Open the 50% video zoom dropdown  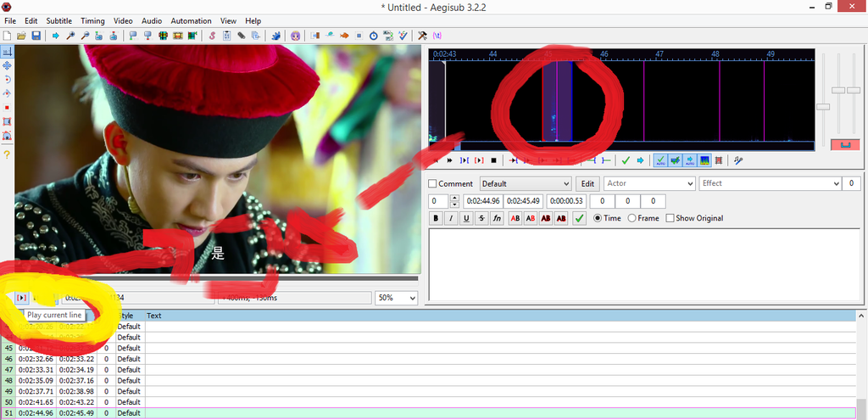[x=396, y=298]
